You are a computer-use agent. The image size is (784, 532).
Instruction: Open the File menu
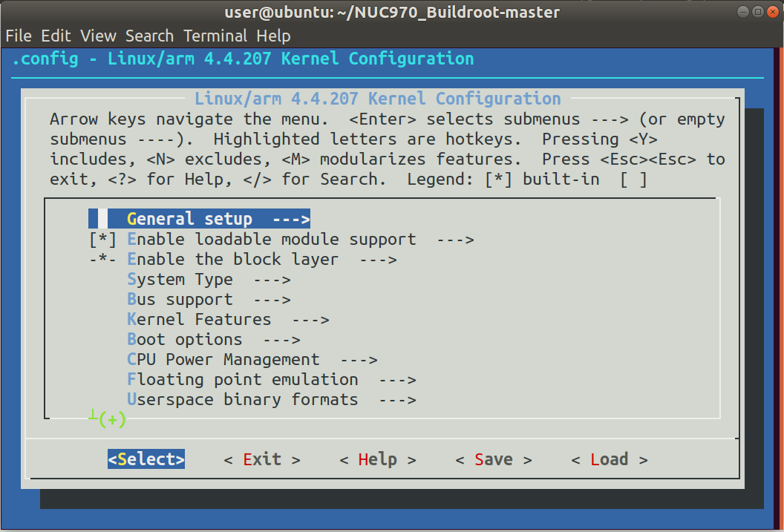click(18, 35)
